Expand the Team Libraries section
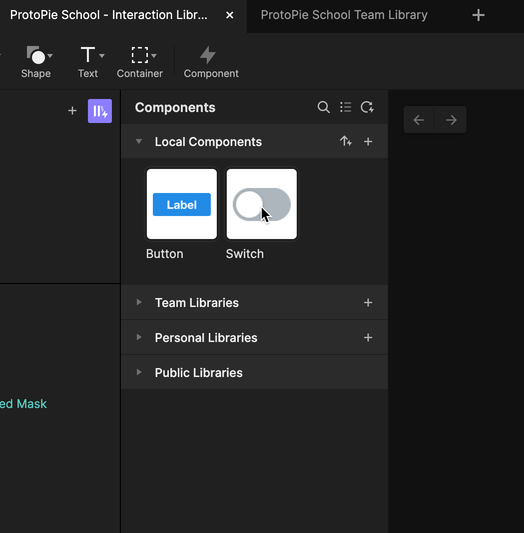Image resolution: width=524 pixels, height=533 pixels. [139, 303]
